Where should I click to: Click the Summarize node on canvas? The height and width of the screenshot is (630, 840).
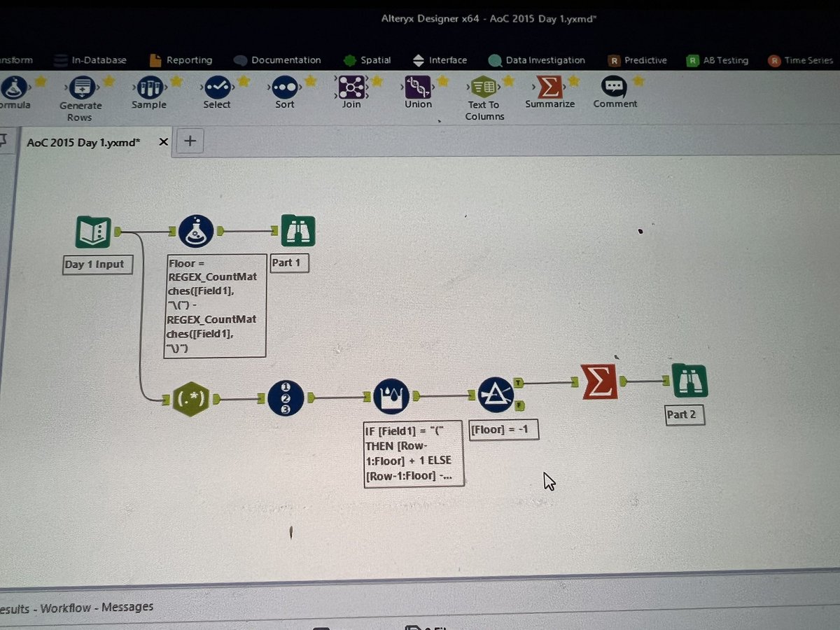[600, 381]
